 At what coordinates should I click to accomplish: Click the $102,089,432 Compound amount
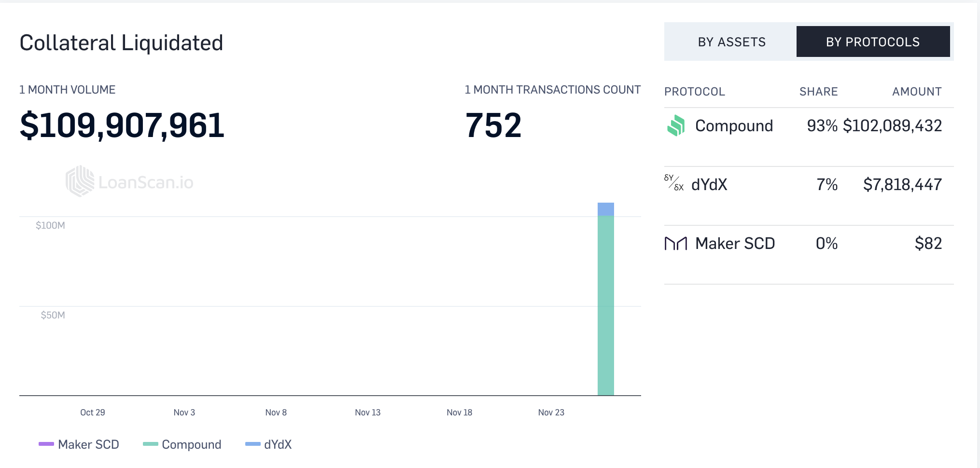point(893,126)
